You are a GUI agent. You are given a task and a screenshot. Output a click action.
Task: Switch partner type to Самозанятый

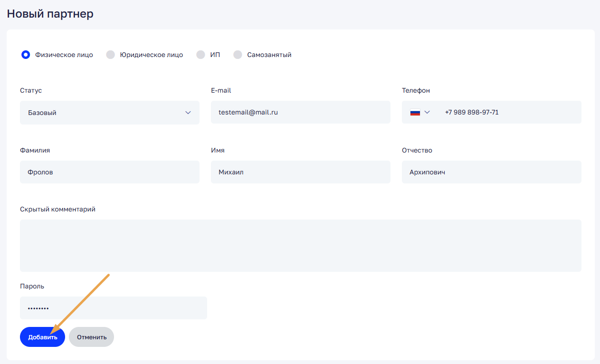click(x=238, y=55)
